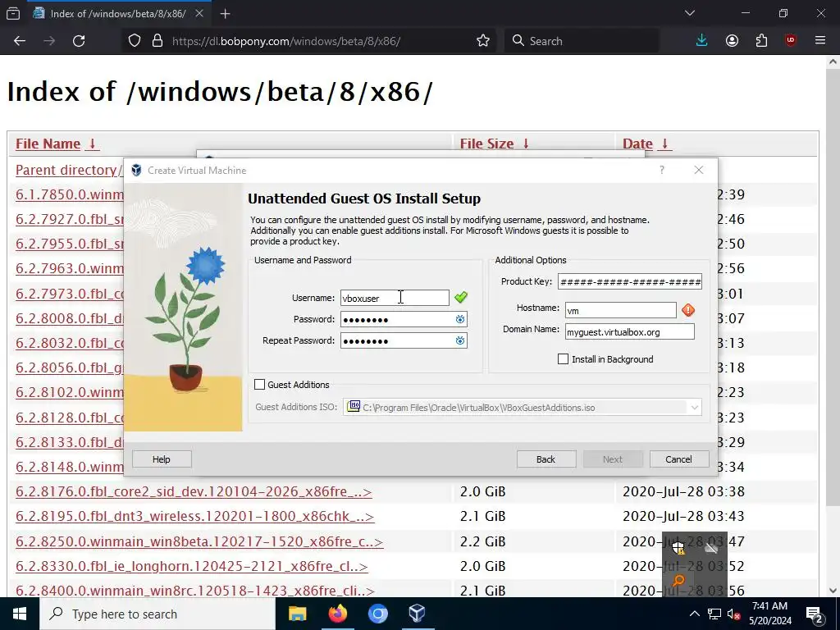Open the Windows Start menu

pos(20,614)
